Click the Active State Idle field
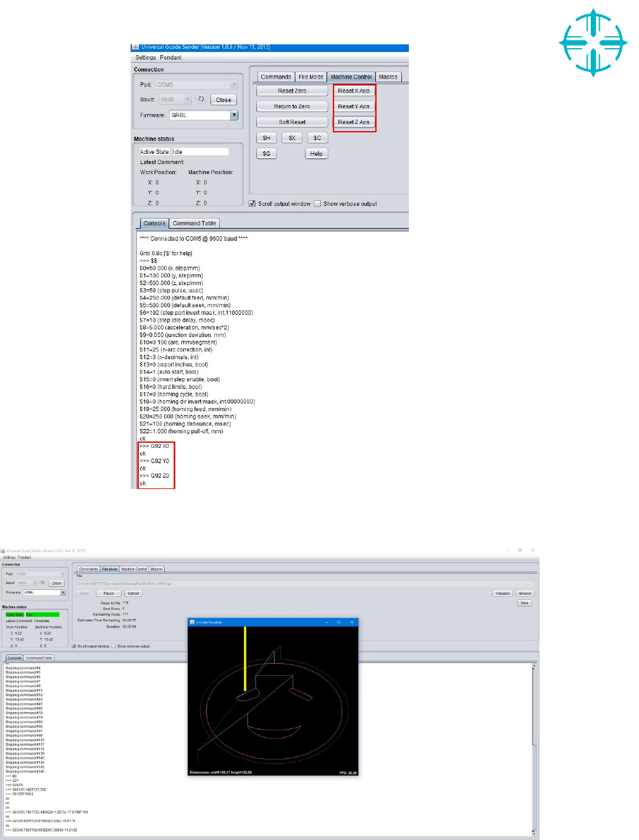 click(x=200, y=151)
